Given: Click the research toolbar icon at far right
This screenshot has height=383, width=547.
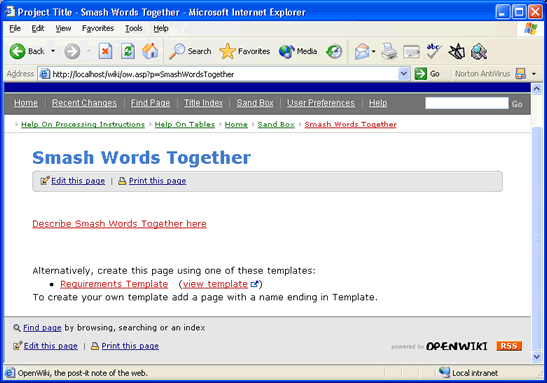Looking at the screenshot, I should (479, 52).
